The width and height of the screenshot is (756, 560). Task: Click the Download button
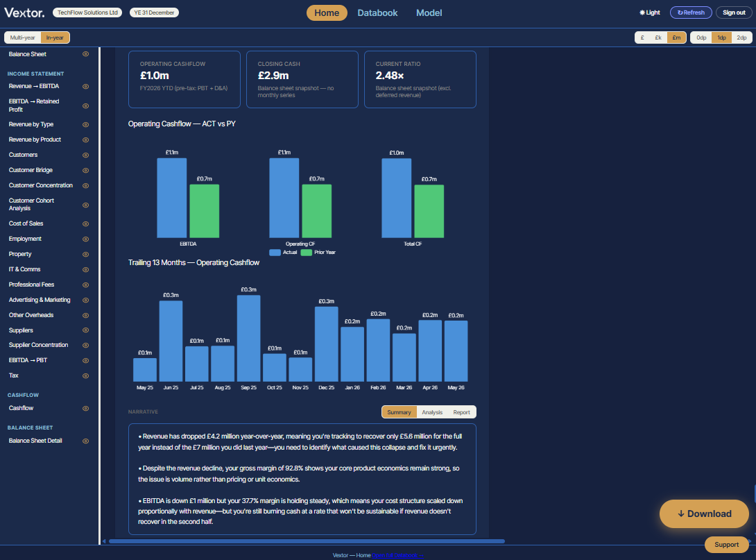[705, 514]
